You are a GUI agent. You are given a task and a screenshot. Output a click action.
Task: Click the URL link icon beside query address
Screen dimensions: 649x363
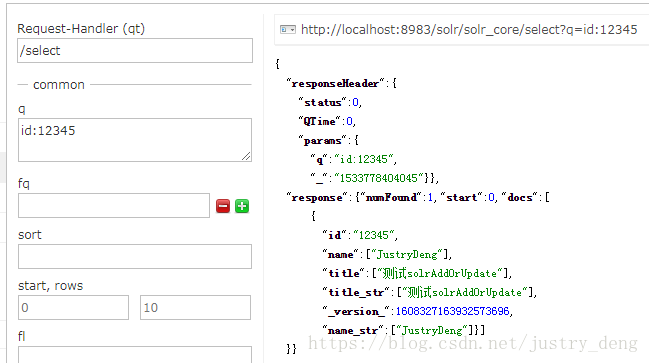point(288,30)
